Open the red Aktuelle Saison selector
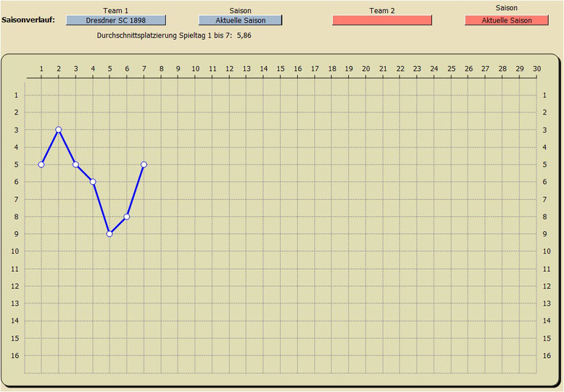Viewport: 564px width, 392px height. pyautogui.click(x=507, y=20)
